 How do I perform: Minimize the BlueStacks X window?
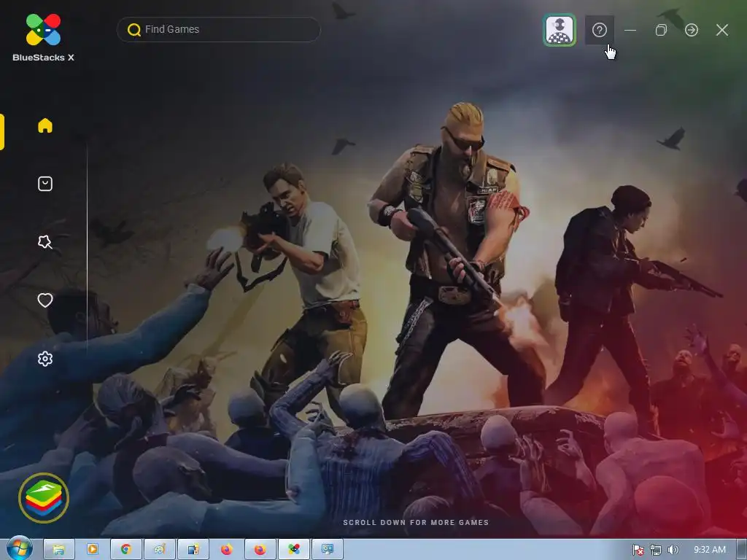point(630,30)
